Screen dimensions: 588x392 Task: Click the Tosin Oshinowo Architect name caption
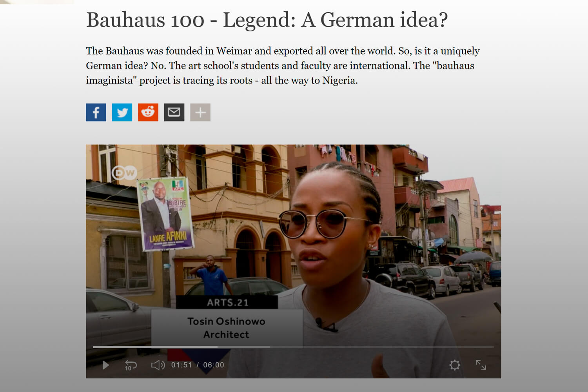(227, 328)
